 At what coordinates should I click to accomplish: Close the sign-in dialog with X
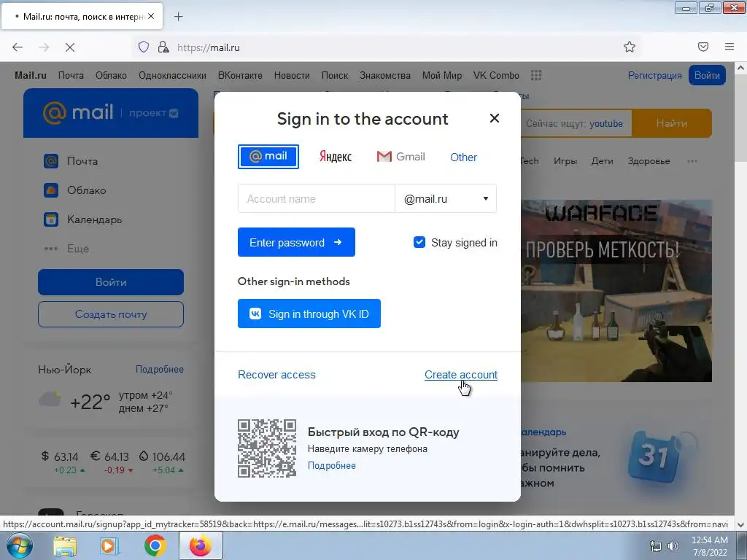tap(495, 118)
